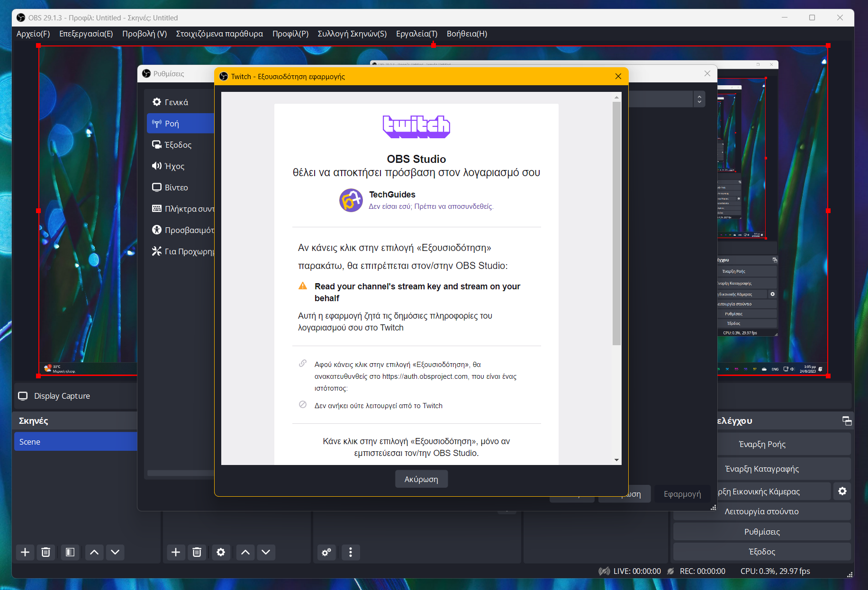Open the Προβολή (V) menu
The width and height of the screenshot is (868, 590).
[x=145, y=34]
